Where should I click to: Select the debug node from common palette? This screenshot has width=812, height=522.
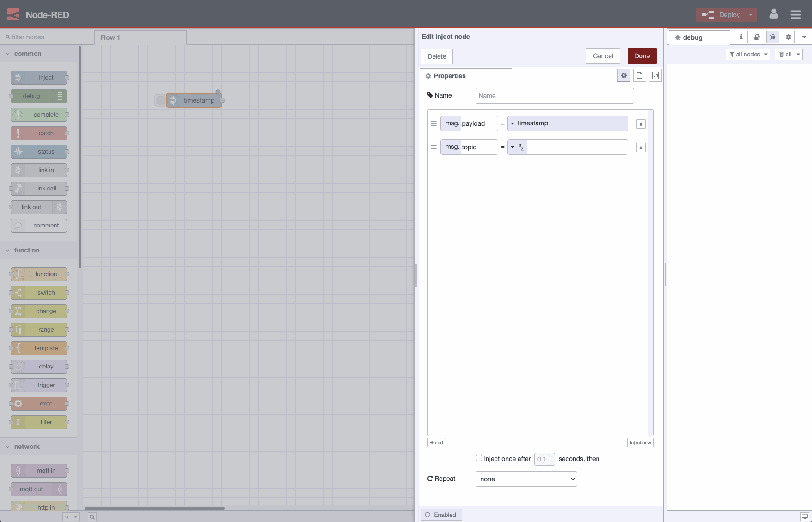tap(38, 96)
